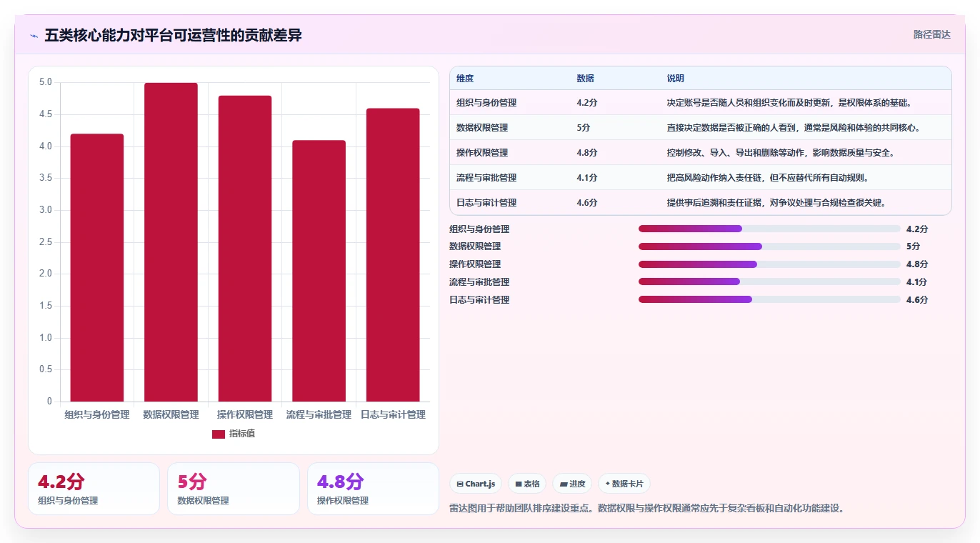Viewport: 980px width, 543px height.
Task: Click the title icon beside the heading
Action: 34,36
